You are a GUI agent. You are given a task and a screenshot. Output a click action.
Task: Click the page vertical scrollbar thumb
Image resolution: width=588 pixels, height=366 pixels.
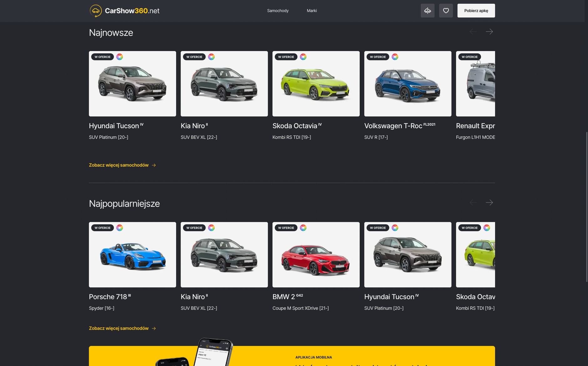(586, 206)
